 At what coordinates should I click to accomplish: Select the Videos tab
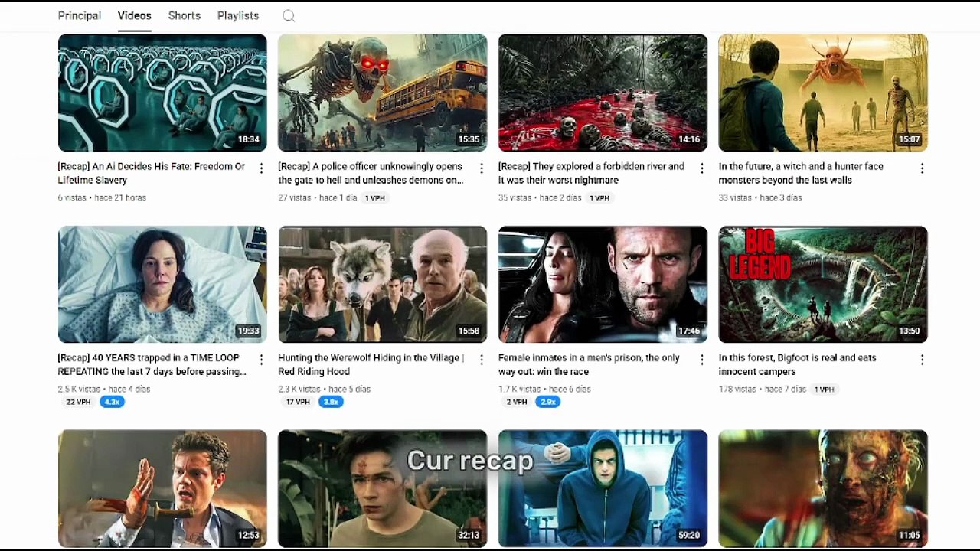click(x=135, y=15)
